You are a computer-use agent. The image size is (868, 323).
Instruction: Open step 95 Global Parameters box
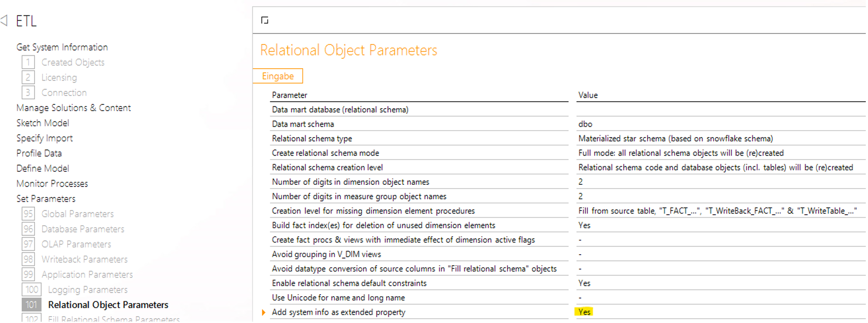coord(29,214)
